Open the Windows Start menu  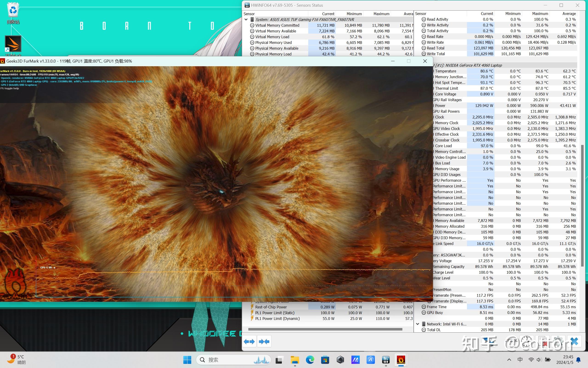click(x=187, y=360)
